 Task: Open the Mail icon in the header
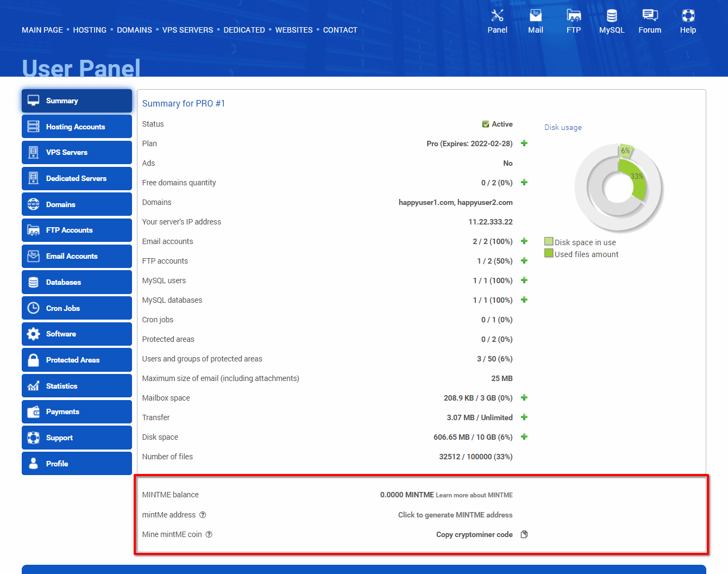(536, 15)
